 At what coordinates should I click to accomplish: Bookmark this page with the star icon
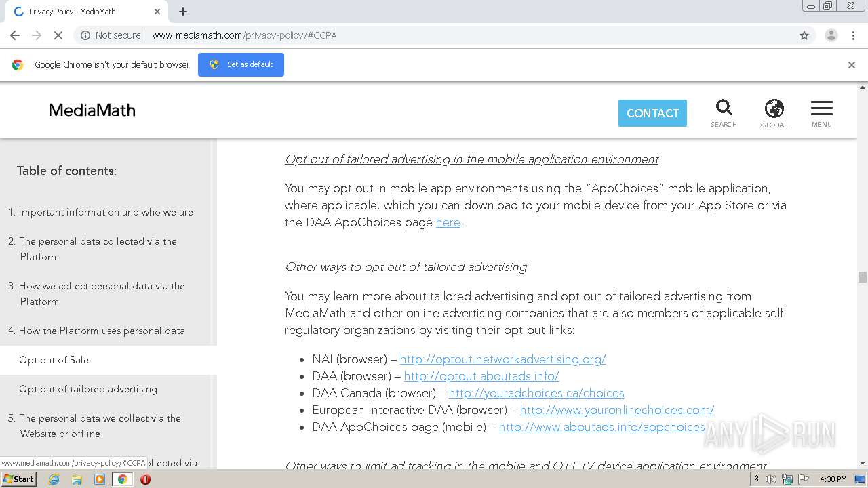pos(804,35)
